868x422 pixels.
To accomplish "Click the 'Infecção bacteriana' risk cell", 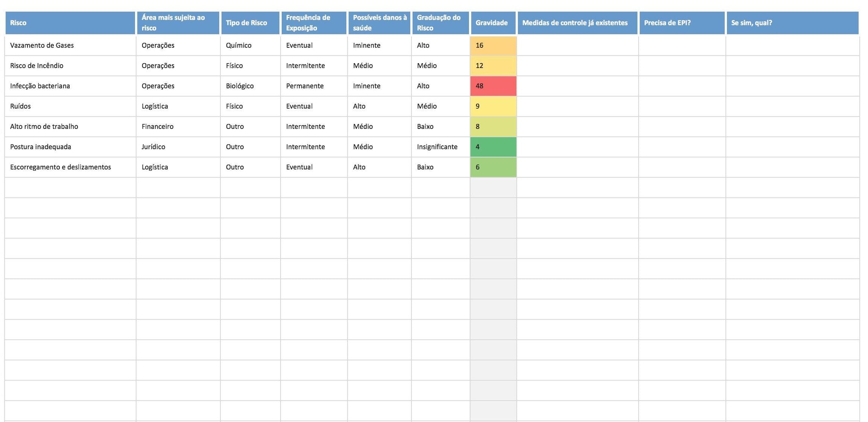I will coord(70,86).
